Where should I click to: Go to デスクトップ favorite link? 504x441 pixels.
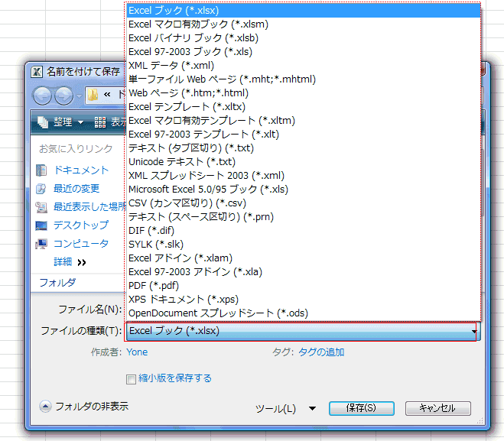pyautogui.click(x=81, y=225)
